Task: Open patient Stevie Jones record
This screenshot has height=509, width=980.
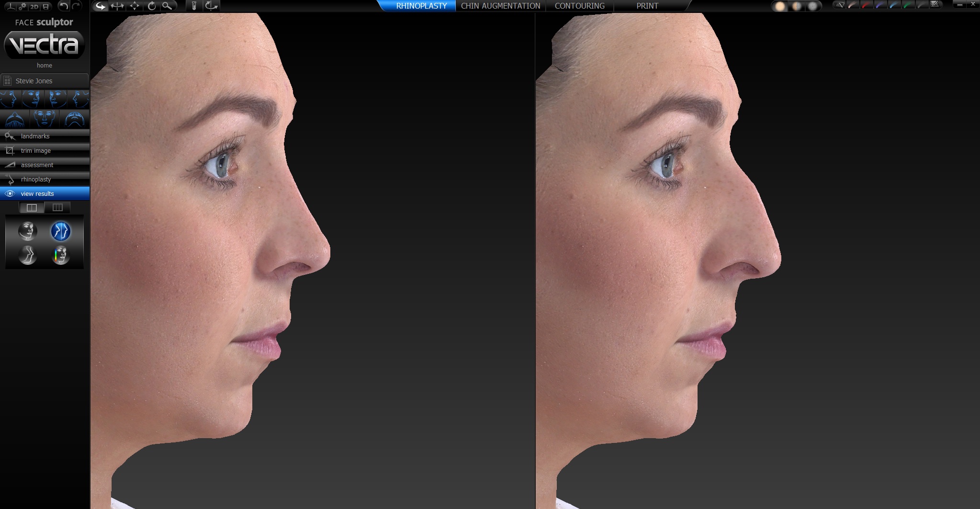Action: click(45, 81)
